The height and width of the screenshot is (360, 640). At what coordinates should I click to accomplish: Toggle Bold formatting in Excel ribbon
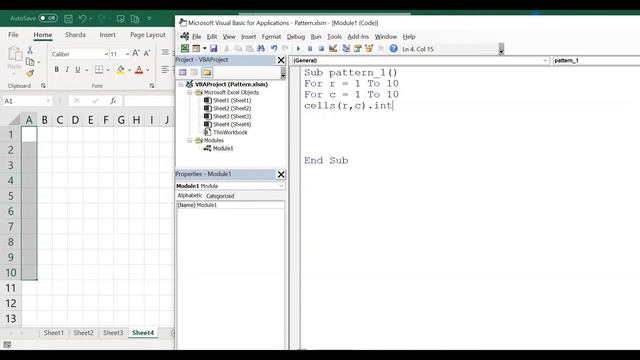coord(56,70)
